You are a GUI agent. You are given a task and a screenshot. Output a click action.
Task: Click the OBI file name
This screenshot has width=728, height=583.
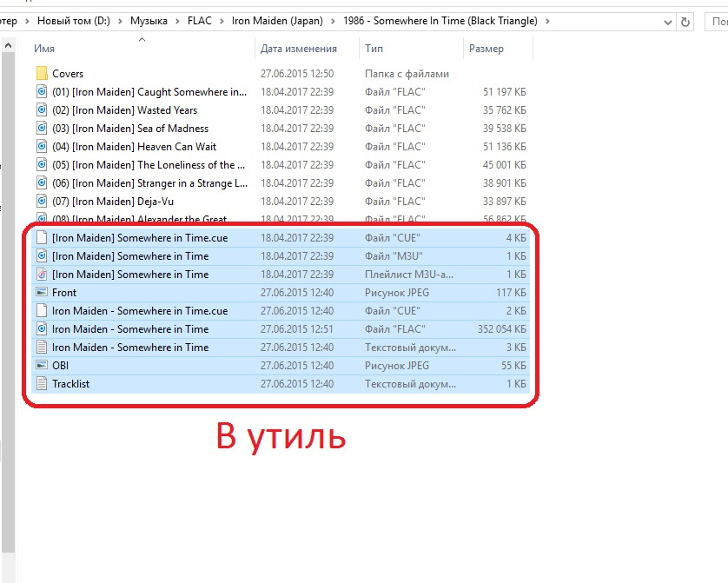[60, 366]
